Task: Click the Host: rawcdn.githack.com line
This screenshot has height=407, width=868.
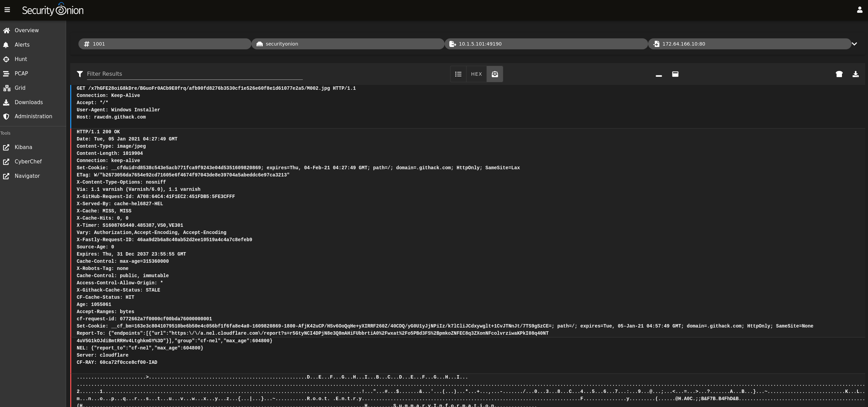Action: (111, 117)
